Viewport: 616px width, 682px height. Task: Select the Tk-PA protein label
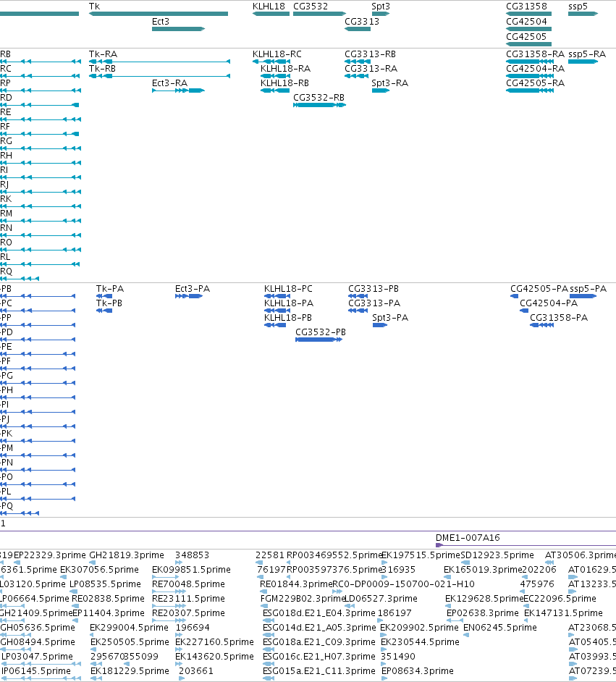(110, 289)
